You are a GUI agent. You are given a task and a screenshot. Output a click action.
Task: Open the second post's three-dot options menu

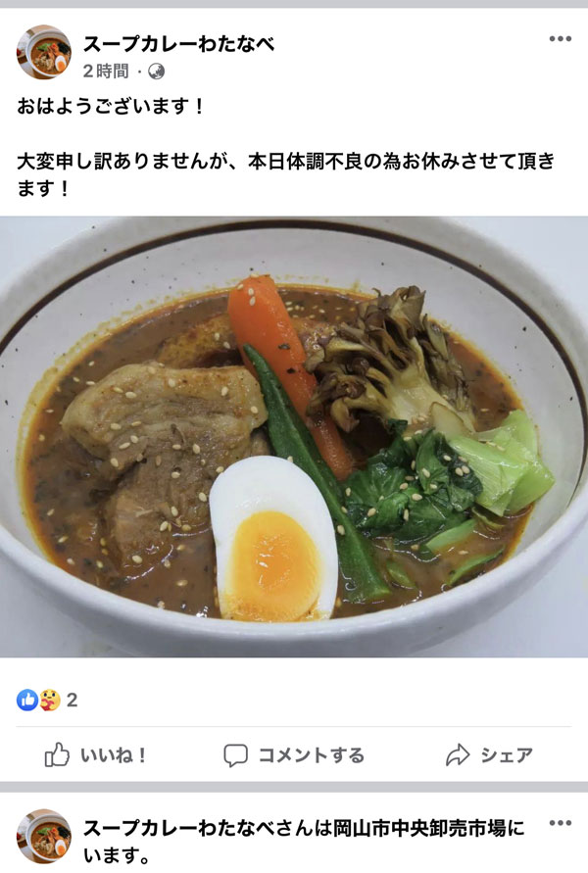coord(560,822)
